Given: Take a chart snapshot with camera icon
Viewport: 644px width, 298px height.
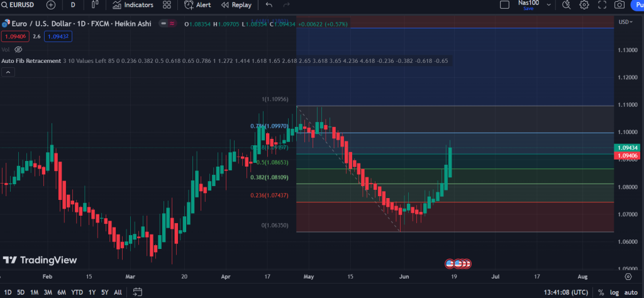Looking at the screenshot, I should (x=619, y=5).
